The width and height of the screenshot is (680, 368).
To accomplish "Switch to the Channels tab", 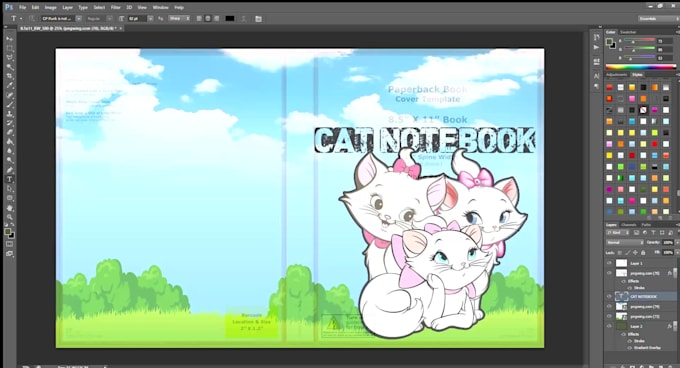I will tap(628, 225).
